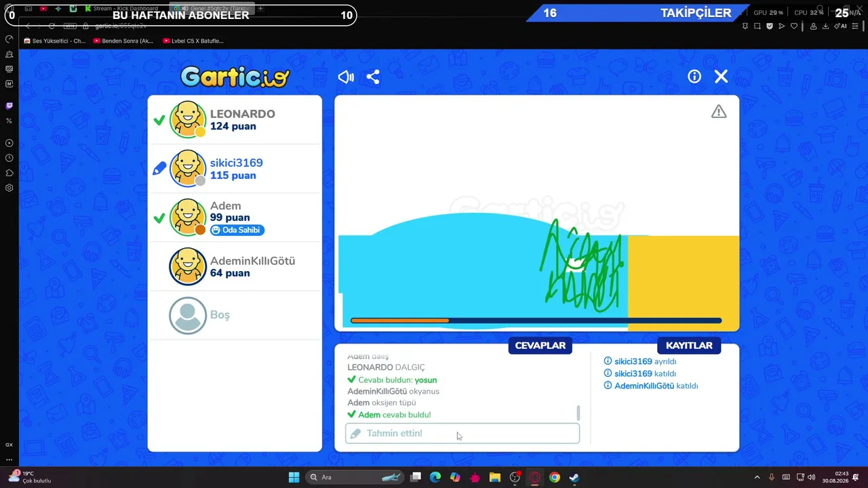The height and width of the screenshot is (488, 868).
Task: Click the answers chat scrollbar
Action: pyautogui.click(x=578, y=413)
